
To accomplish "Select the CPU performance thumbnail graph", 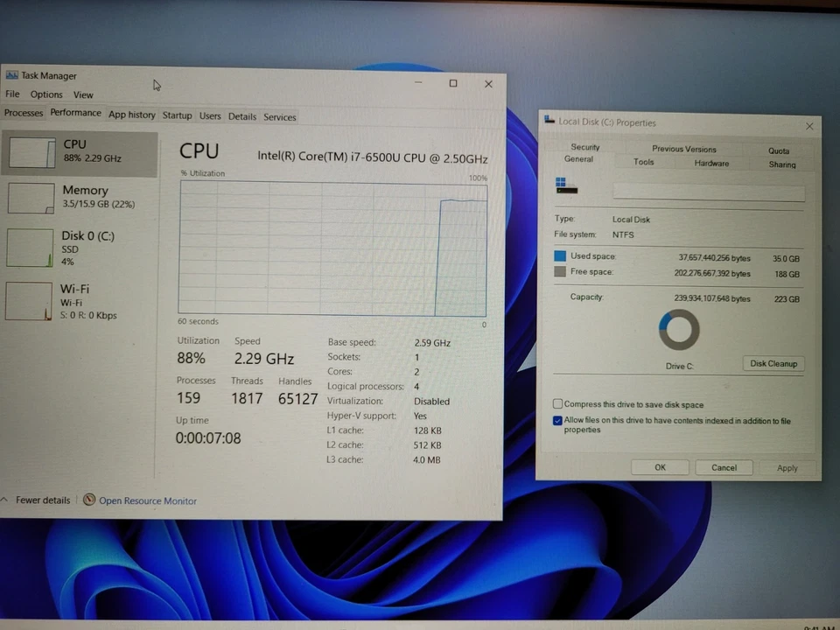I will coord(32,152).
